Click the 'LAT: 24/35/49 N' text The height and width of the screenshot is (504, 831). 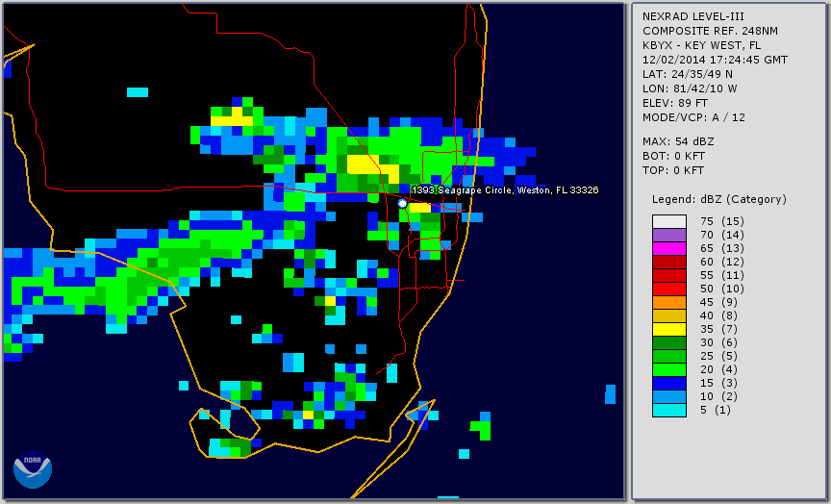688,74
